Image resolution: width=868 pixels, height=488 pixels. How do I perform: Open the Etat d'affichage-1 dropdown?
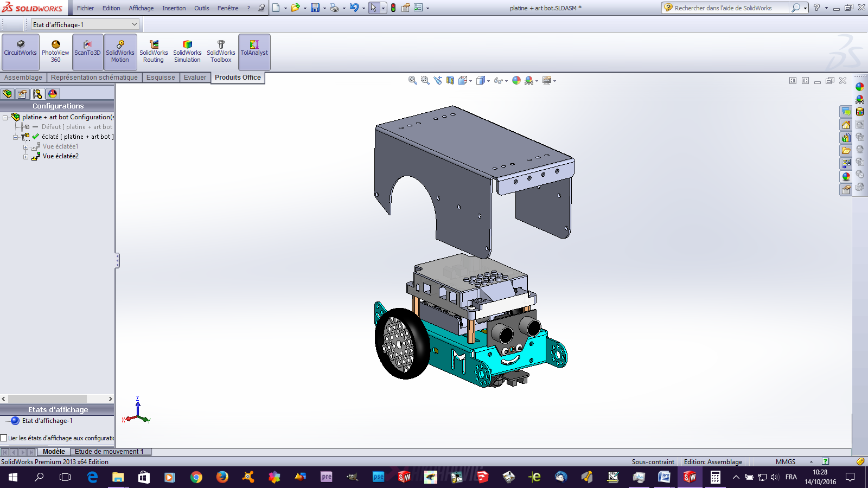(x=135, y=24)
